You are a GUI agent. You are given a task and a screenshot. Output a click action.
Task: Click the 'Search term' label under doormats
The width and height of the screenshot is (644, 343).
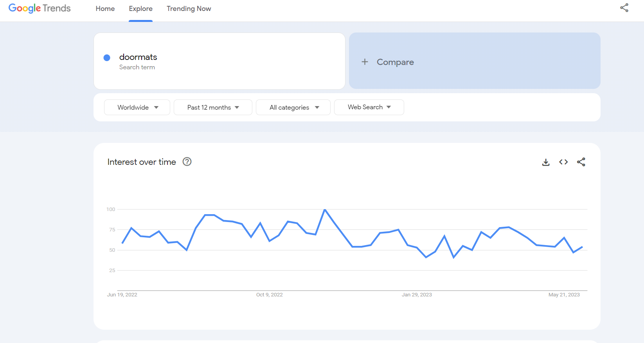(x=137, y=67)
